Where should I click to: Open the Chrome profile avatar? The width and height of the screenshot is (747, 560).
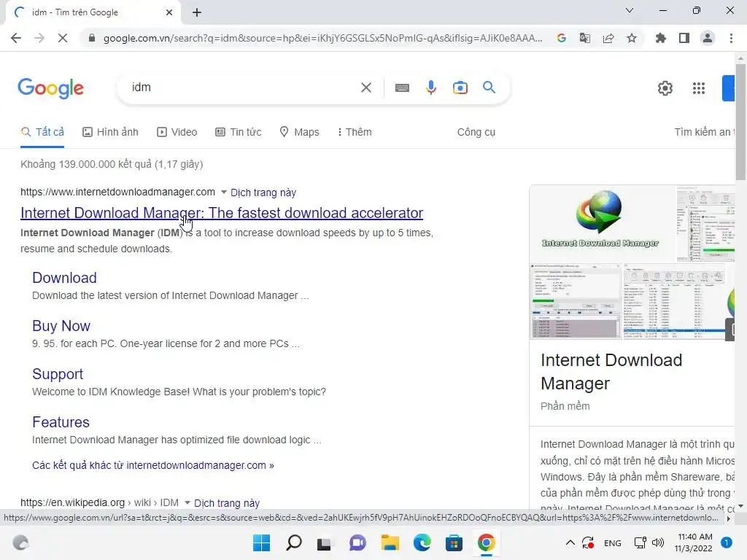[708, 38]
